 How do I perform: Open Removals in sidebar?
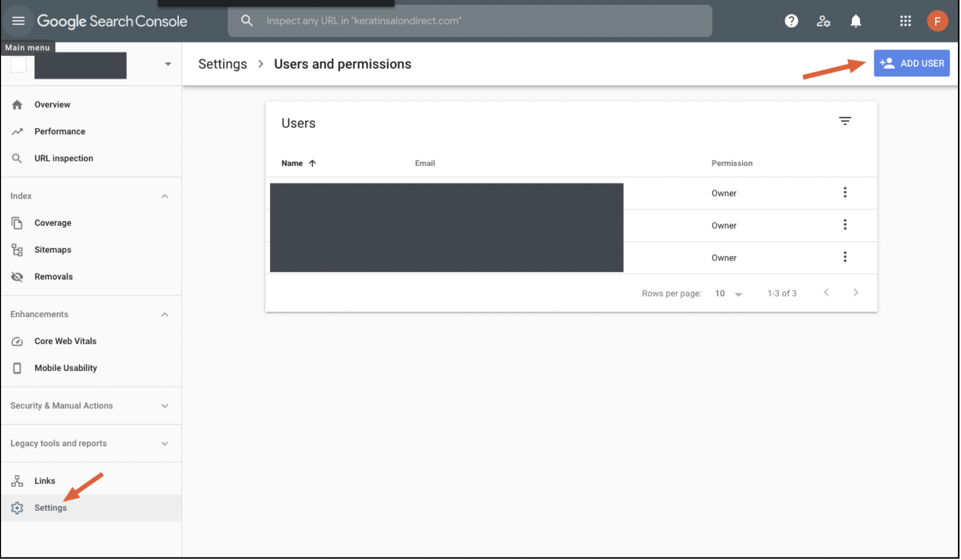pyautogui.click(x=91, y=277)
